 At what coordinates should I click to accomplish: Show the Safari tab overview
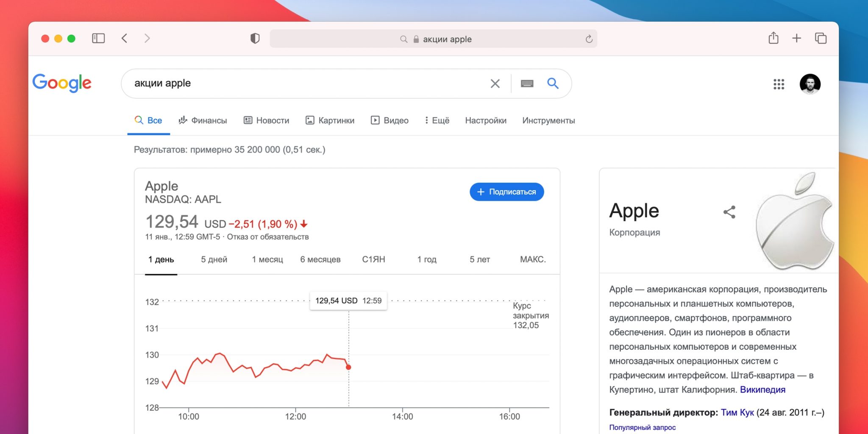pos(821,39)
